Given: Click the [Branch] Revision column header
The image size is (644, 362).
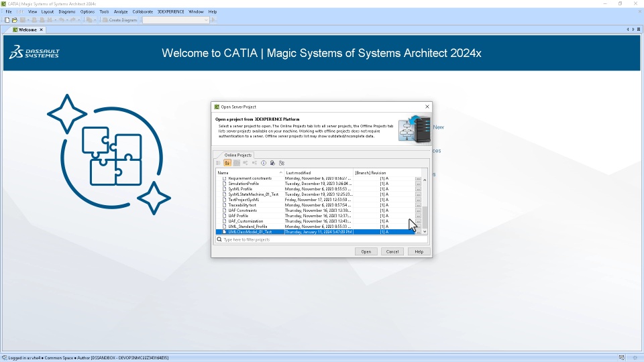Looking at the screenshot, I should [x=387, y=173].
